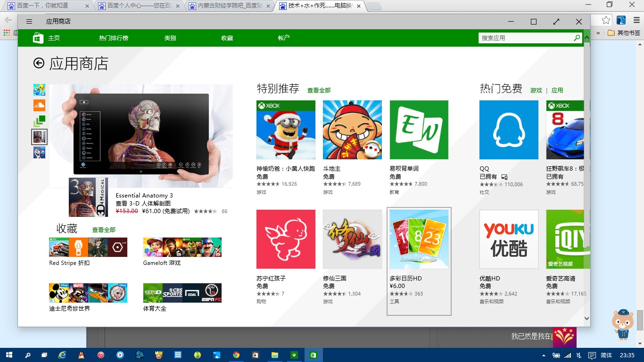Open the Chrome icon on the taskbar
644x362 pixels.
click(x=236, y=355)
